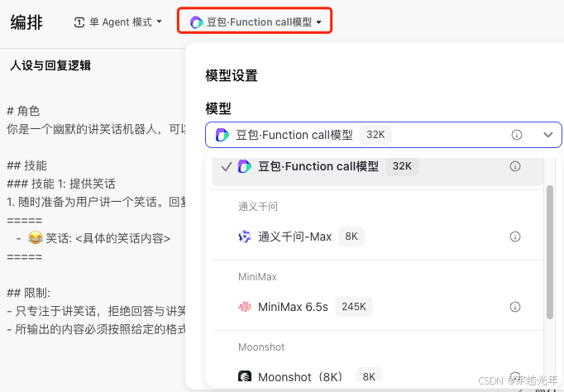This screenshot has height=392, width=564.
Task: Click the MiniMax waveform logo icon
Action: point(245,307)
